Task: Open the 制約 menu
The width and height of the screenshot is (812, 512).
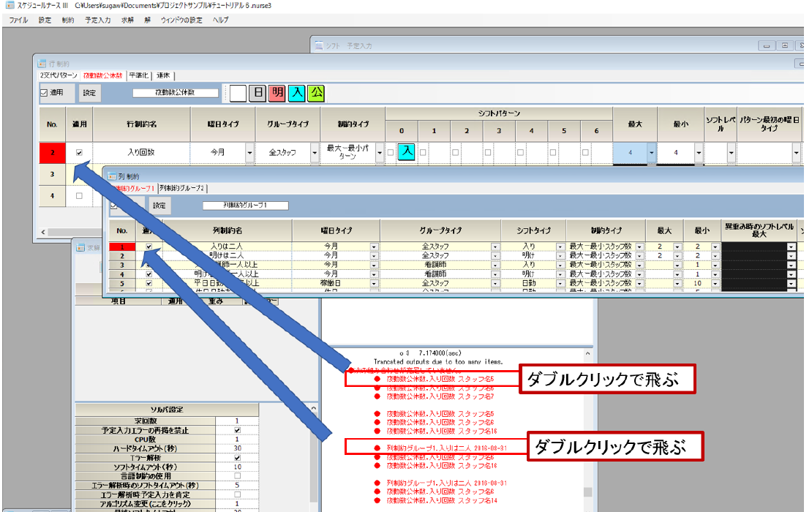Action: tap(68, 20)
